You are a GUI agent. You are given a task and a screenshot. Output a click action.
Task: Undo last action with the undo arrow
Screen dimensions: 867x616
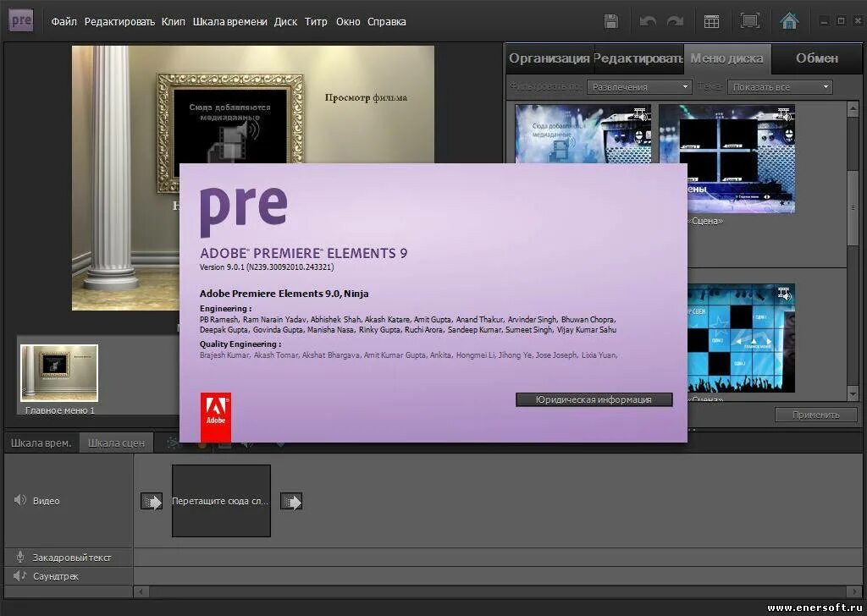(x=648, y=21)
